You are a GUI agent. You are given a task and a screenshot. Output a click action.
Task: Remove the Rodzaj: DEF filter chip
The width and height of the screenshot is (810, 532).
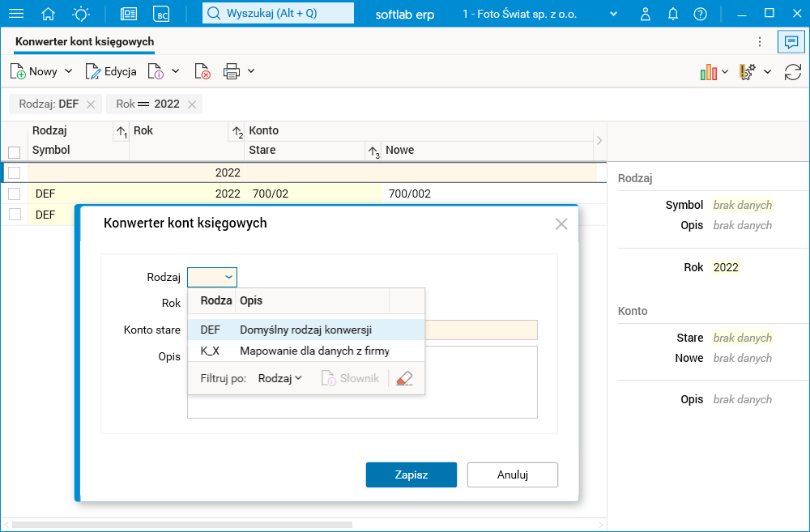coord(91,104)
